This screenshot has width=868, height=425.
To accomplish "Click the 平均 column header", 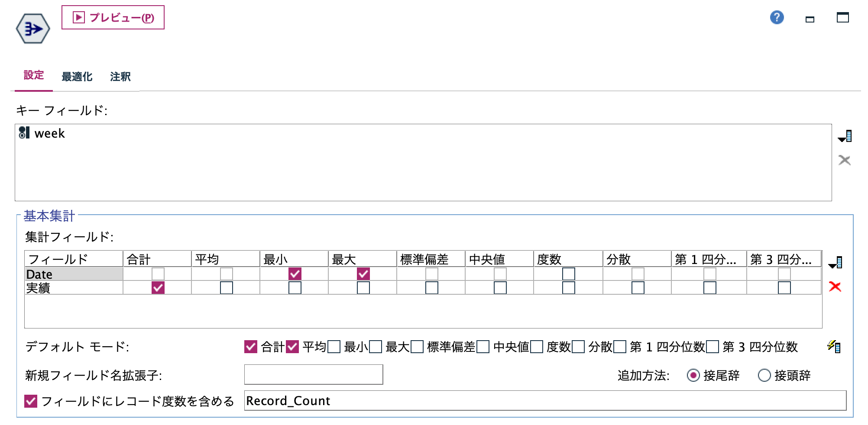I will click(x=226, y=259).
